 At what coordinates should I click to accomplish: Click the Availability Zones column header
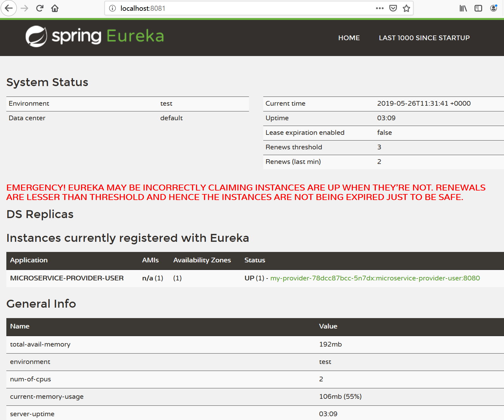(x=202, y=260)
